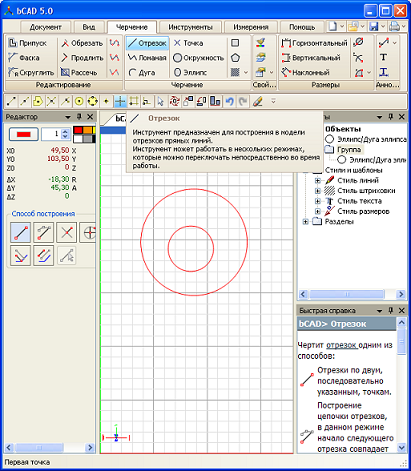
Task: Expand the Разделы folder node
Action: click(305, 222)
